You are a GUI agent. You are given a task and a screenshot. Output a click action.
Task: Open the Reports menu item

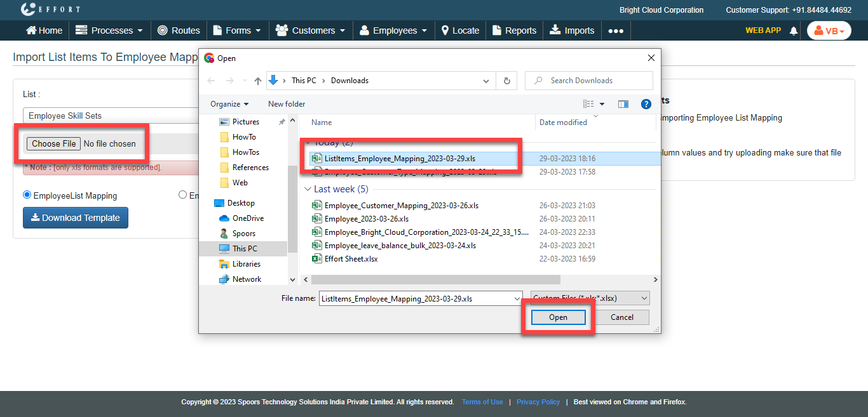point(515,30)
